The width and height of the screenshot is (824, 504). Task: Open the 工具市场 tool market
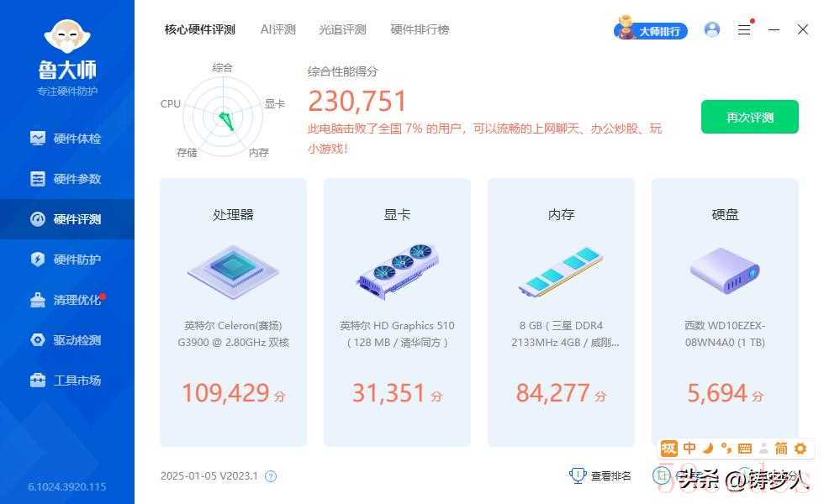tap(66, 380)
